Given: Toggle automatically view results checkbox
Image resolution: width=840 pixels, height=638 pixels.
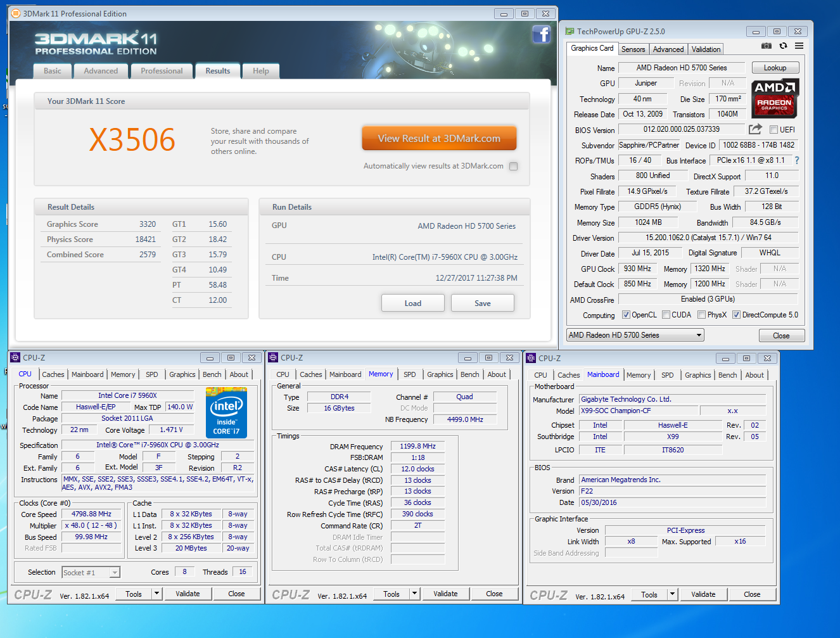Looking at the screenshot, I should (x=514, y=166).
